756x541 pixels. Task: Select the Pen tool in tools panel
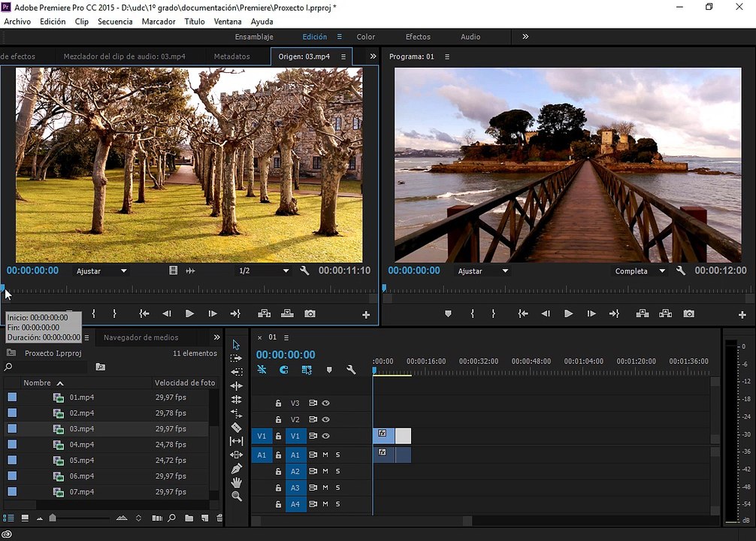pos(236,469)
